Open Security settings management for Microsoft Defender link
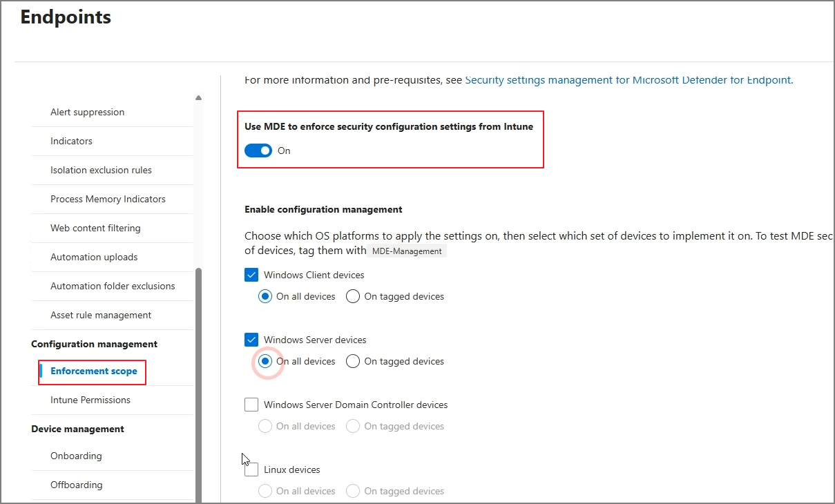The height and width of the screenshot is (504, 835). point(628,80)
